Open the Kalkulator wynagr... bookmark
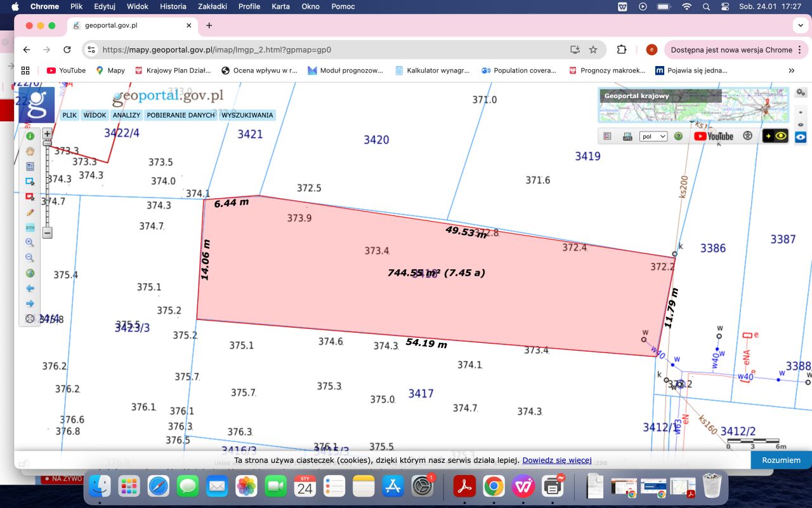The width and height of the screenshot is (812, 508). [432, 70]
